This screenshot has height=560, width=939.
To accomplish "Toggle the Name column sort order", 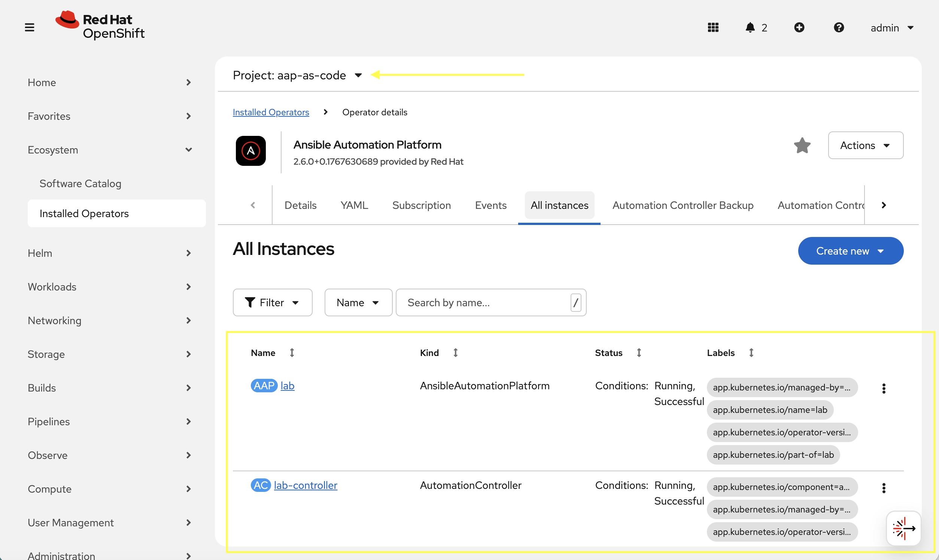I will pos(292,353).
